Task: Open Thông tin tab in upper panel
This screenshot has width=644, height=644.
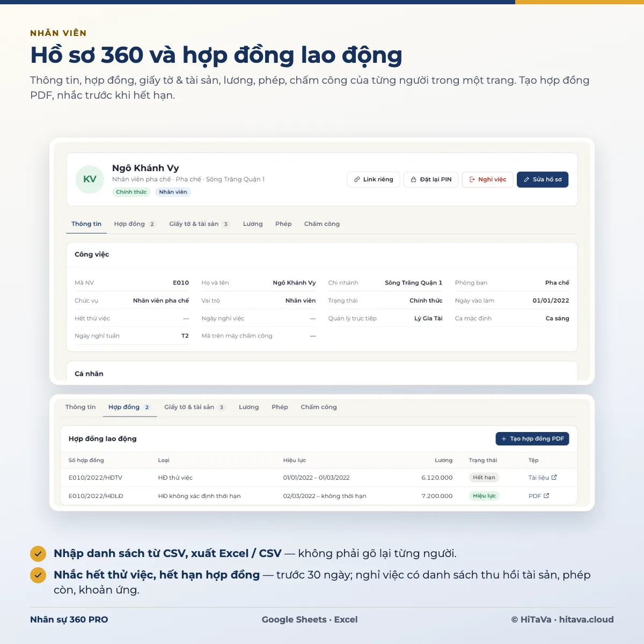Action: click(86, 224)
